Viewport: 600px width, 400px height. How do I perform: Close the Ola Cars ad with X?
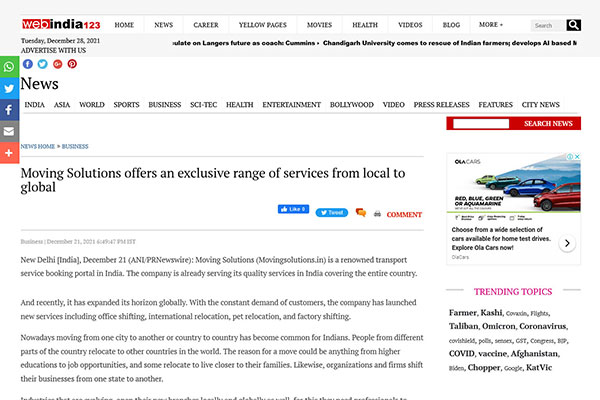click(577, 157)
